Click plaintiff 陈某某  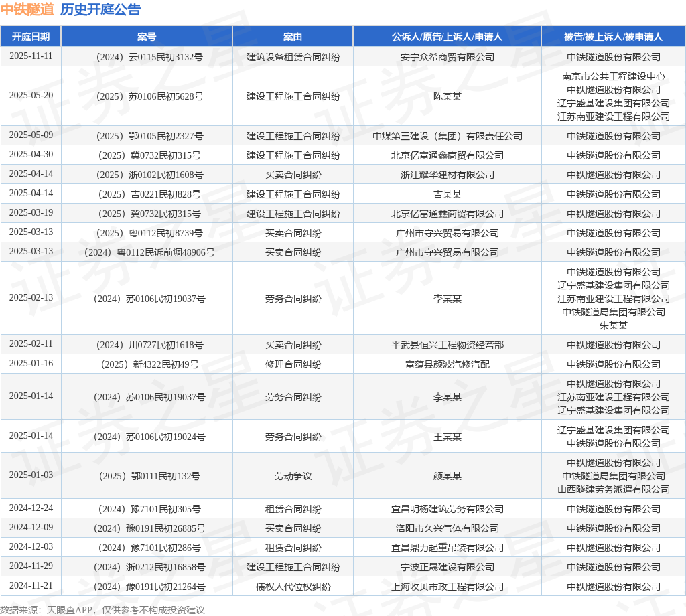(x=448, y=96)
